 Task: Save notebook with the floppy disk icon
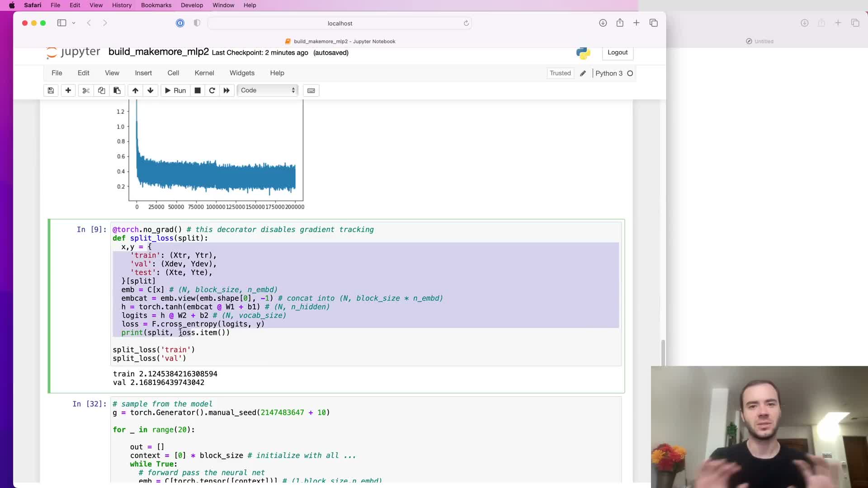point(51,90)
